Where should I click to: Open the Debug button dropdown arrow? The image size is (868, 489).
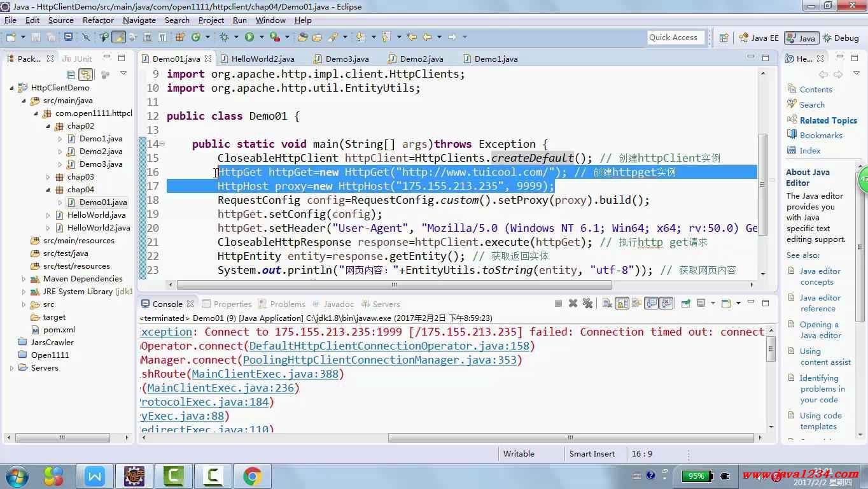(235, 38)
